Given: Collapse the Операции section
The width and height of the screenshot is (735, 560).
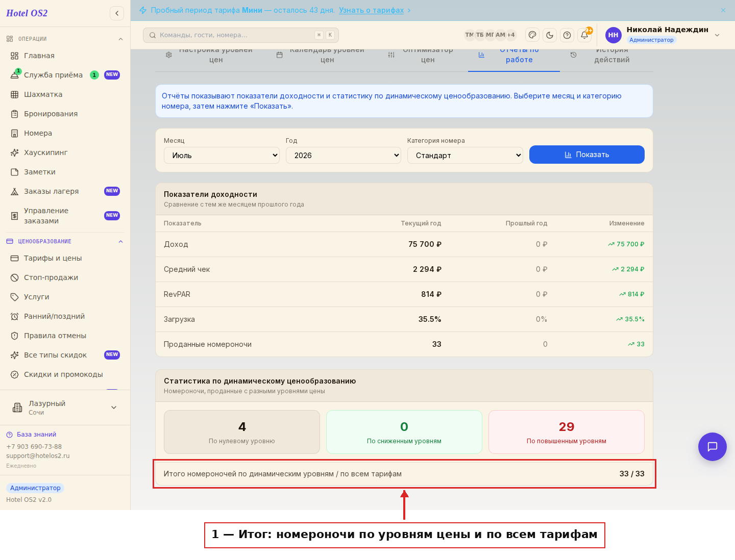Looking at the screenshot, I should (120, 39).
